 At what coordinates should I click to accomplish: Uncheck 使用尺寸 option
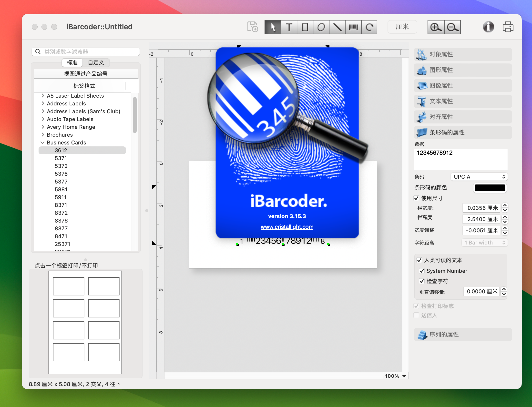click(416, 198)
